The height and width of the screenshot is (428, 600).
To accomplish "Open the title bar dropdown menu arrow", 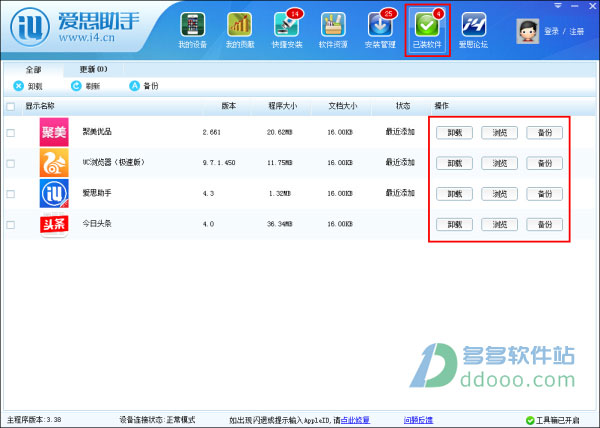I will pos(558,6).
